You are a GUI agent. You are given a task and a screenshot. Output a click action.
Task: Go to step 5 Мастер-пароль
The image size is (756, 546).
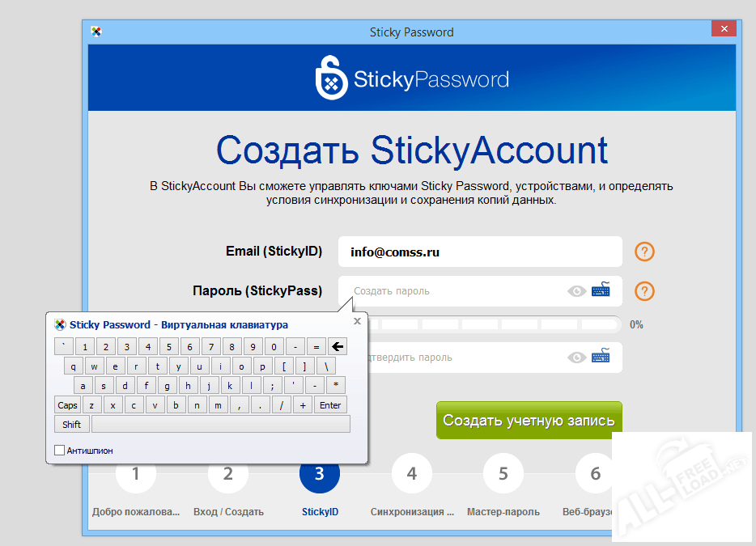tap(503, 474)
